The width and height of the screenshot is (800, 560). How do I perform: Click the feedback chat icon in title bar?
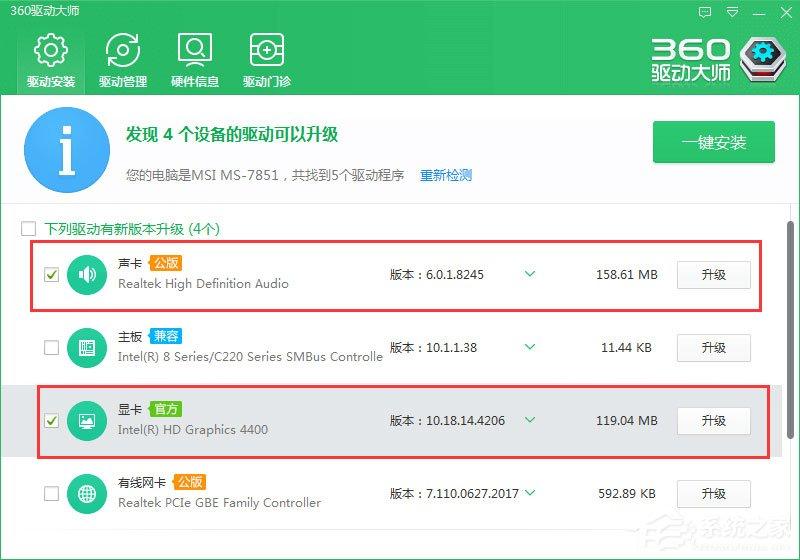[x=705, y=12]
